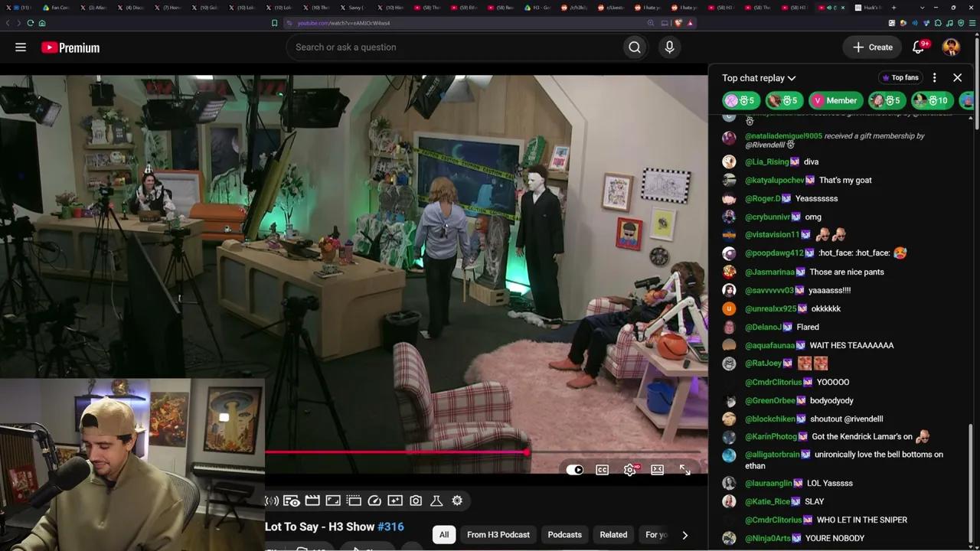Focus the Search or a question field

coord(456,47)
